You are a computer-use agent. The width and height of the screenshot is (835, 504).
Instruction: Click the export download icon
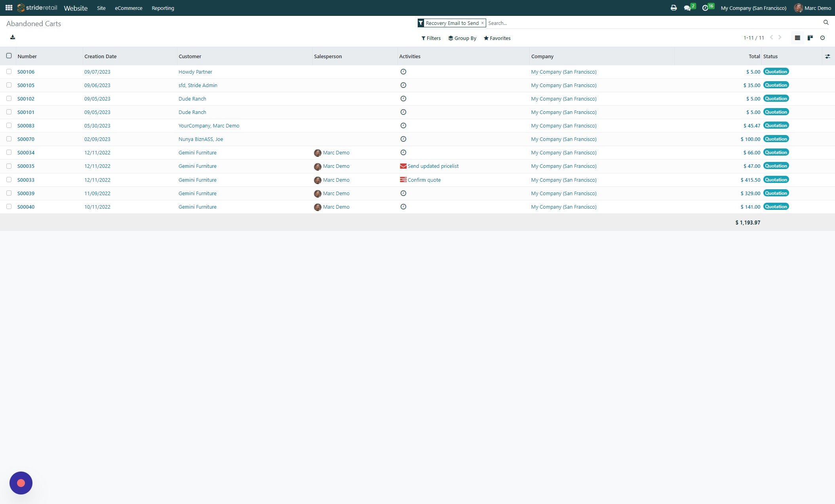click(13, 37)
